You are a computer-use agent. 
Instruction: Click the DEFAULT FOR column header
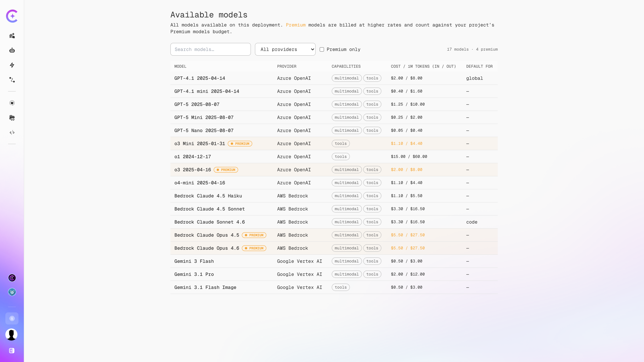(479, 67)
